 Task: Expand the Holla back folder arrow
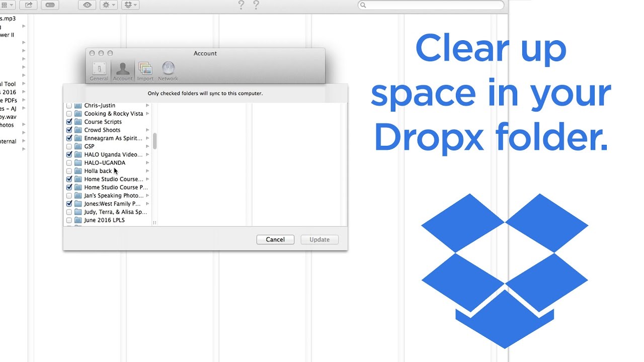[147, 171]
